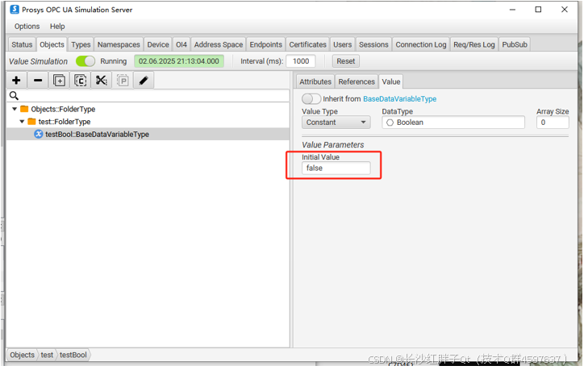588x370 pixels.
Task: Open the Value Type Constant dropdown
Action: pyautogui.click(x=336, y=123)
